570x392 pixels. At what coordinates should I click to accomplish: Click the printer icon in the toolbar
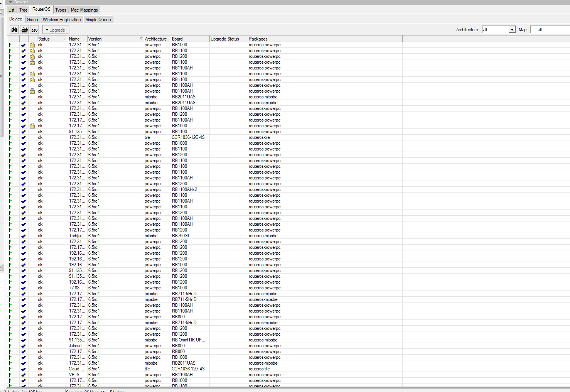[x=25, y=30]
